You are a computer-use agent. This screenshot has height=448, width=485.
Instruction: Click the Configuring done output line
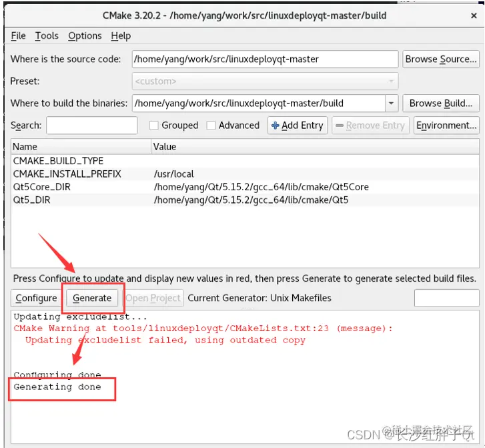tap(57, 375)
